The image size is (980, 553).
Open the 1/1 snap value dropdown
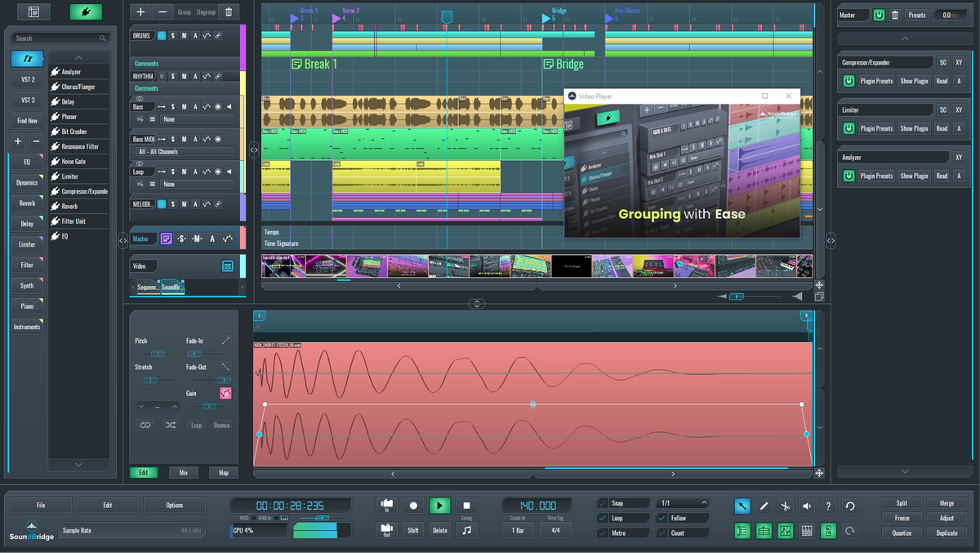point(682,503)
